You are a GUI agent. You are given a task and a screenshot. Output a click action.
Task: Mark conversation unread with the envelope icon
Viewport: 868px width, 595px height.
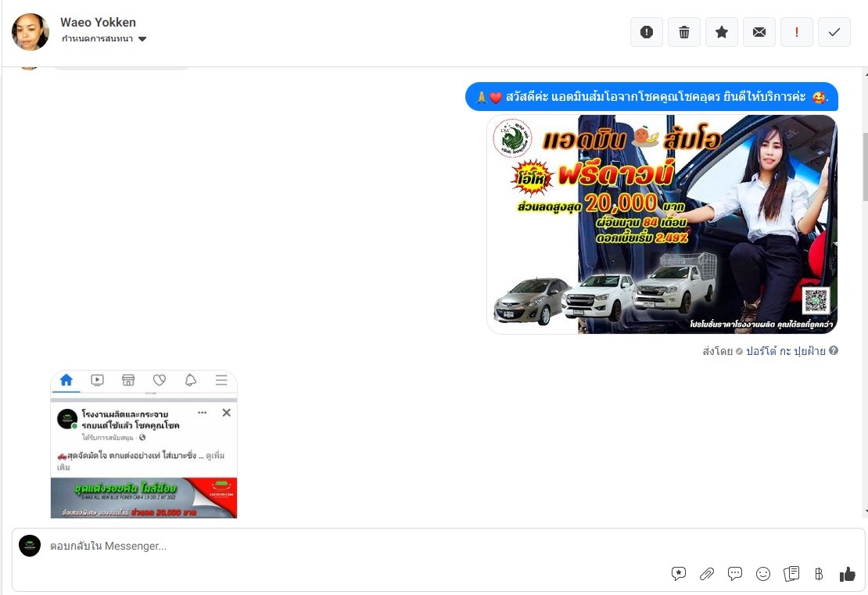[x=759, y=32]
